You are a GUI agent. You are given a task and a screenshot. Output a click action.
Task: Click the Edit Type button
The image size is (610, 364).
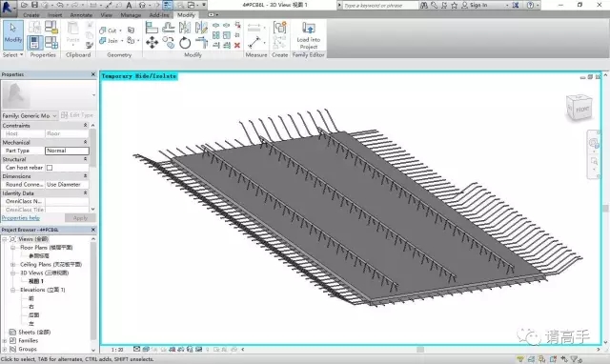pos(77,115)
